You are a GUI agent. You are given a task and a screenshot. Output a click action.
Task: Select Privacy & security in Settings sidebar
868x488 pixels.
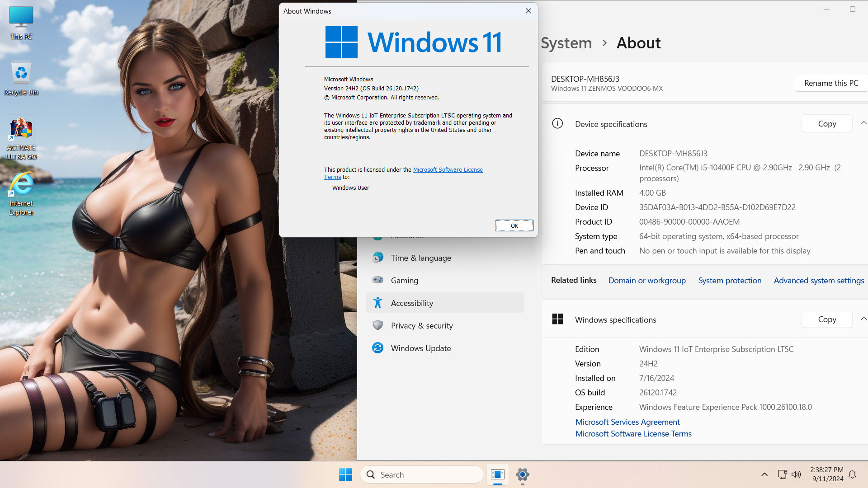pyautogui.click(x=445, y=325)
